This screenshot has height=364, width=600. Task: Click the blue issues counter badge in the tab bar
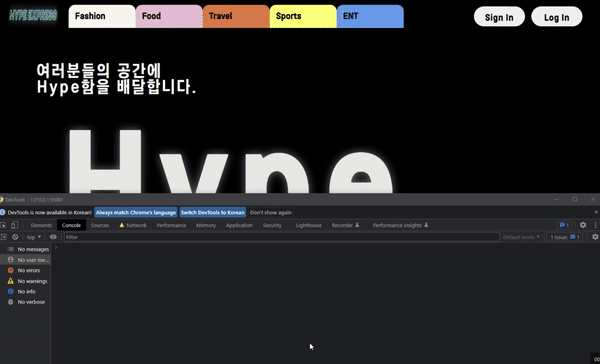pyautogui.click(x=564, y=225)
